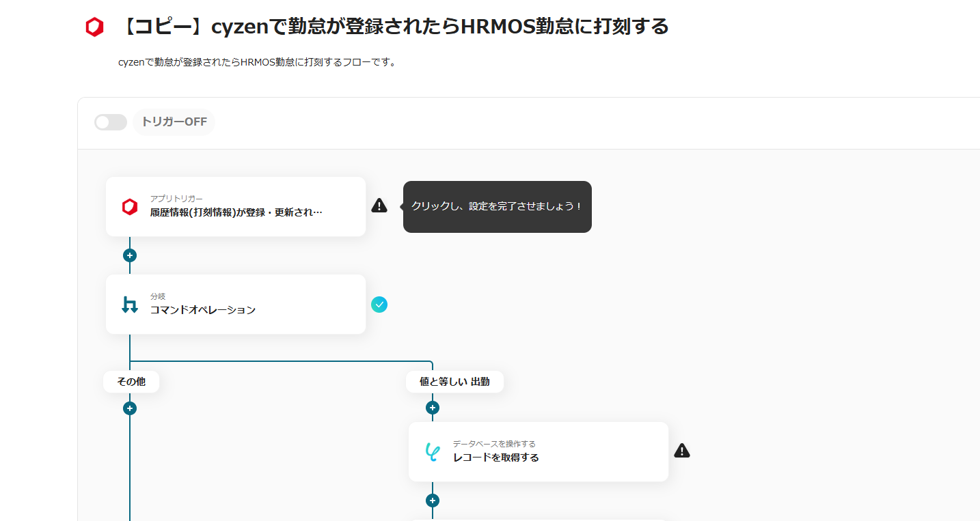Screen dimensions: 980x521
Task: Click the branch icon in the 分岐 card
Action: [x=130, y=305]
